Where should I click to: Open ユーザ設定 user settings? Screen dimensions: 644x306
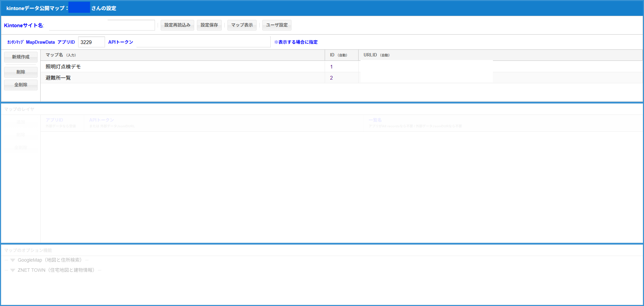276,25
